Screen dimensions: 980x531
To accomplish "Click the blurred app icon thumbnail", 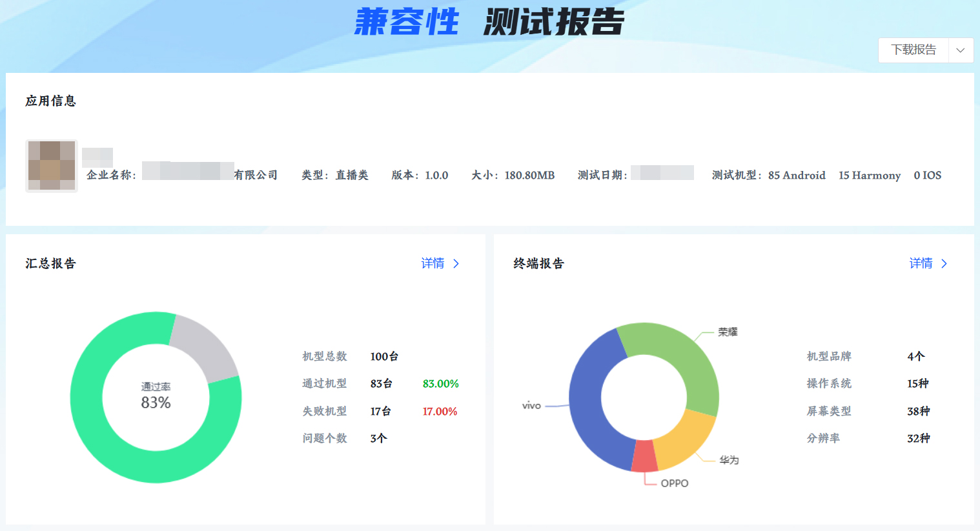I will (52, 166).
